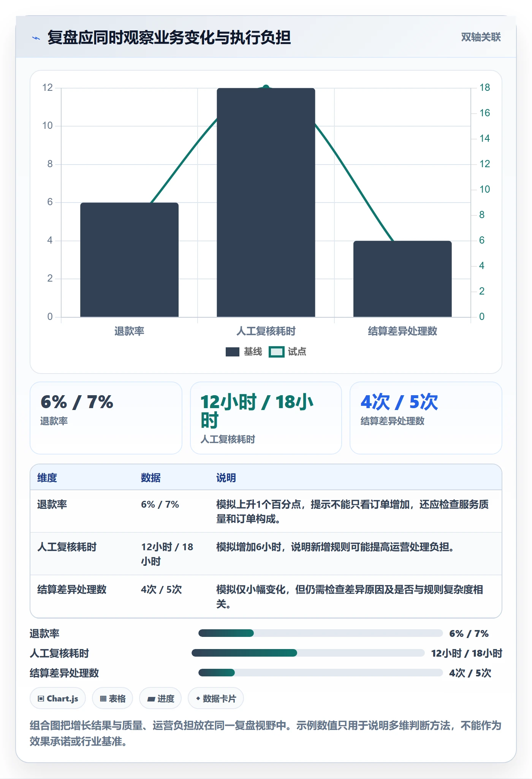
Task: Click the lightning icon beside the title
Action: pyautogui.click(x=36, y=38)
